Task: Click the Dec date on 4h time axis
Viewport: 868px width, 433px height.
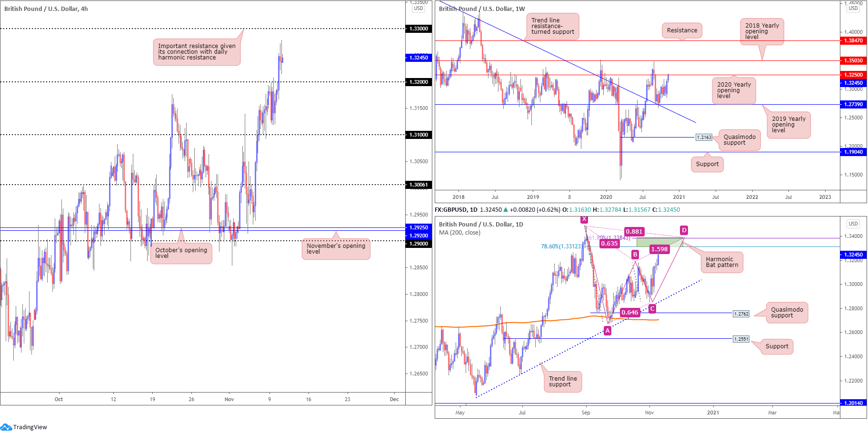Action: (394, 399)
